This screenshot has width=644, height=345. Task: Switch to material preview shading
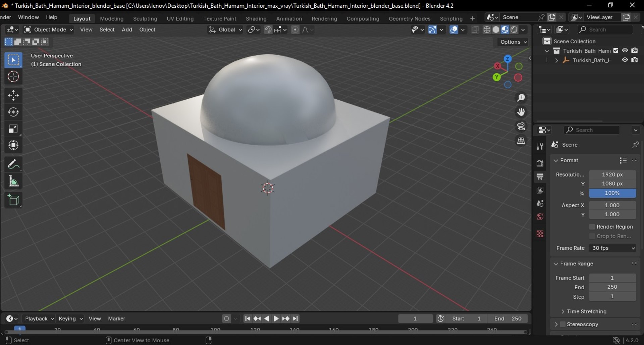tap(505, 30)
